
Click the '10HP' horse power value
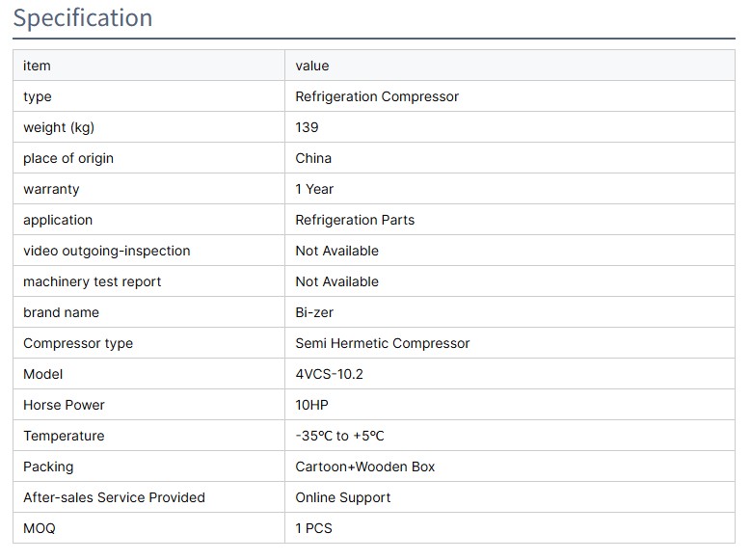[x=311, y=405]
